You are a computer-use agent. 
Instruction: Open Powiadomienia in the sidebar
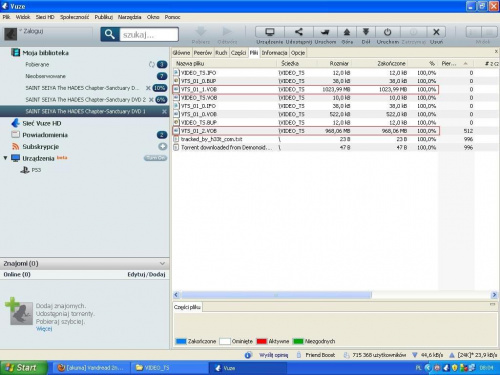click(x=45, y=135)
